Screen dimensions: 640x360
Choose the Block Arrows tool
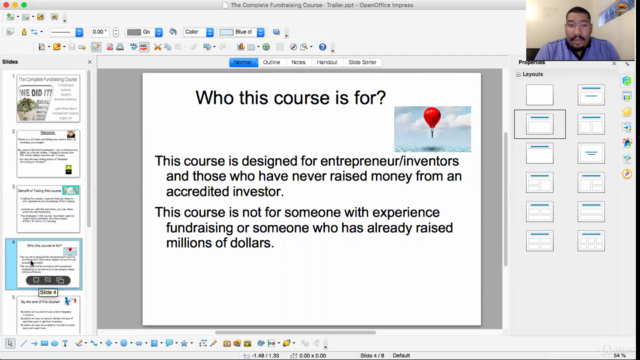pyautogui.click(x=139, y=344)
